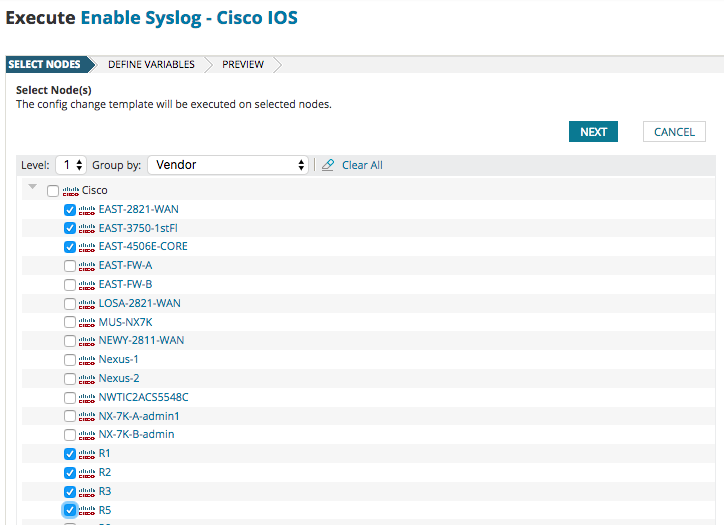Click the Cisco icon beside LOSA-2821-WAN
Screen dimensions: 724x525
[x=88, y=304]
